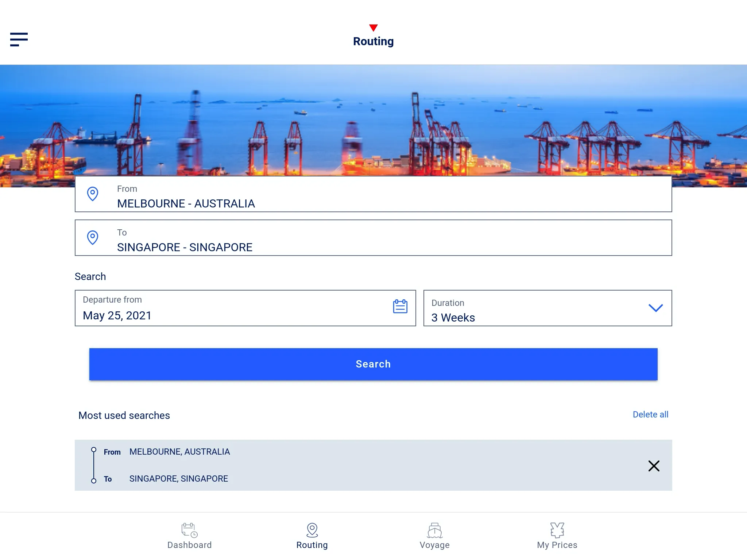The height and width of the screenshot is (560, 747).
Task: Remove saved Melbourne to Singapore search
Action: [654, 465]
